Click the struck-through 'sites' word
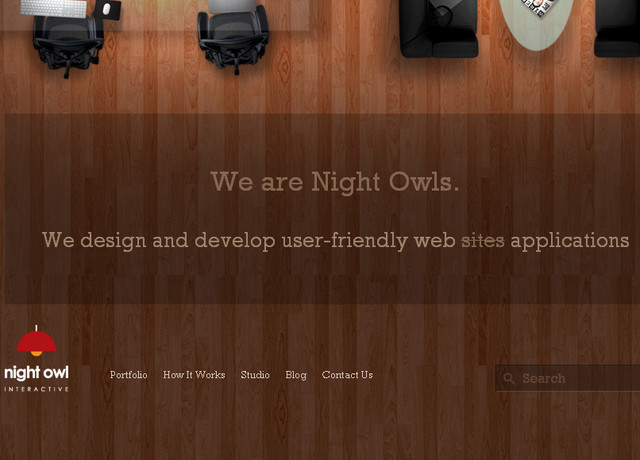 483,241
